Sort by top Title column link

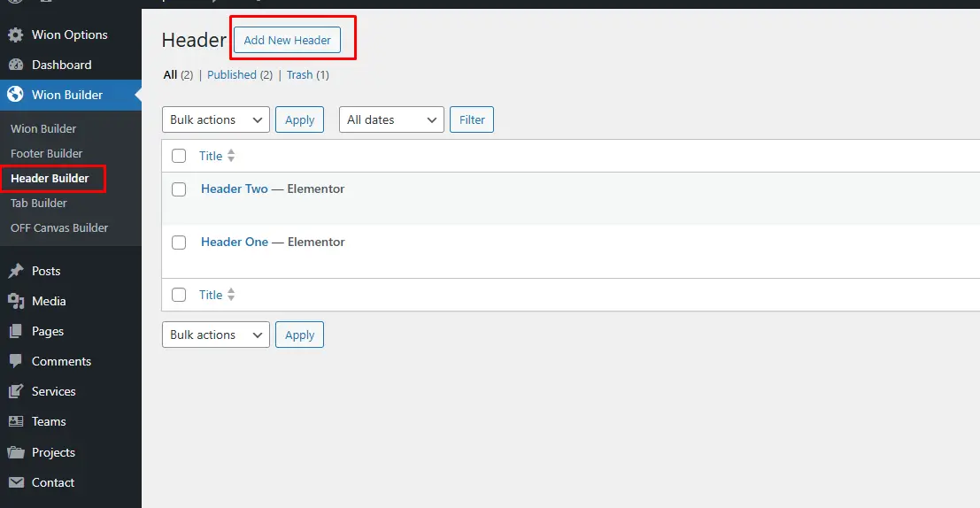coord(211,156)
